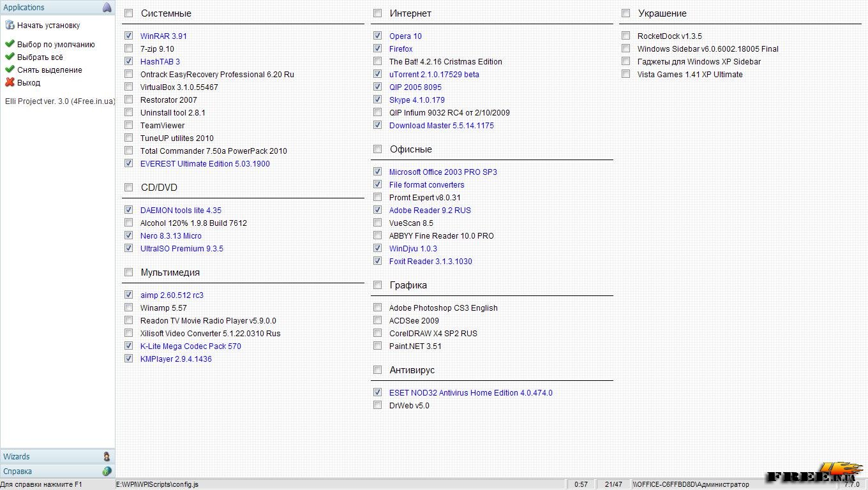Toggle the Антивирус category checkbox
868x490 pixels.
(378, 369)
